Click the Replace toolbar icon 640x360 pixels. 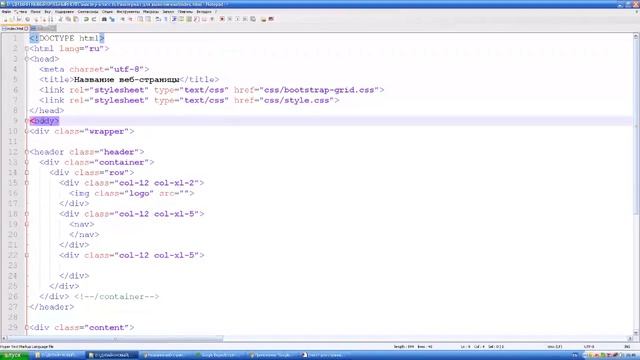pyautogui.click(x=112, y=19)
